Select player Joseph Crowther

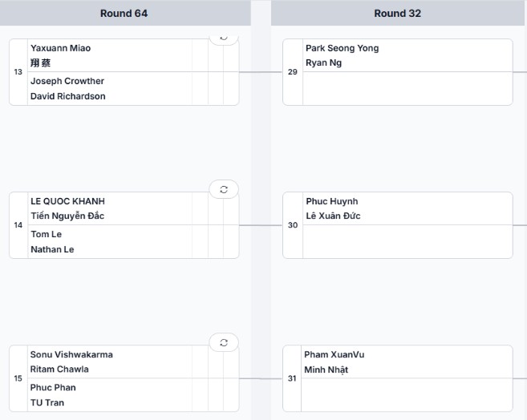(x=67, y=81)
